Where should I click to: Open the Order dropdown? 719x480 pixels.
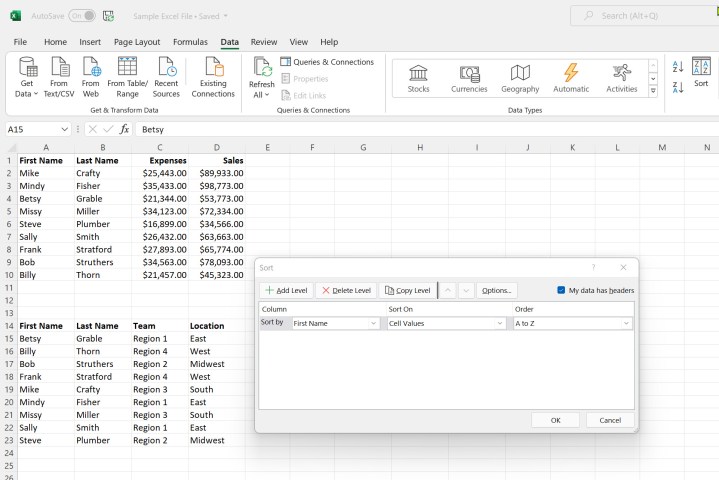[573, 323]
